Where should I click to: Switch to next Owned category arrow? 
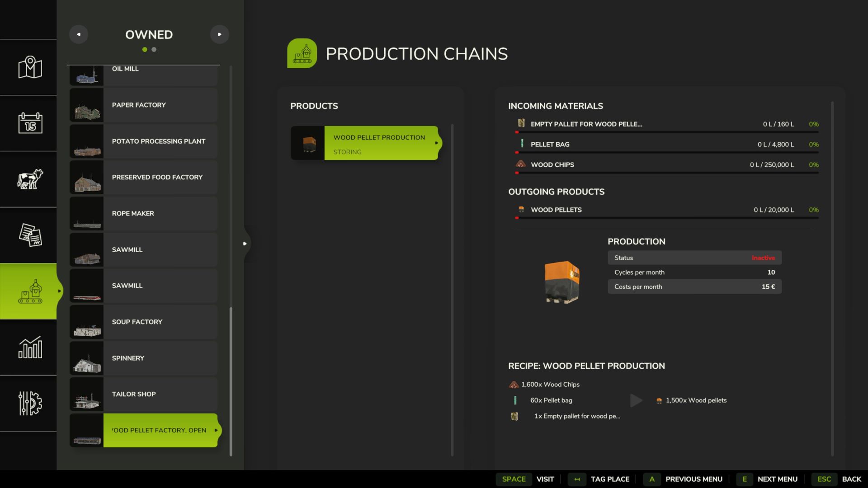click(220, 34)
